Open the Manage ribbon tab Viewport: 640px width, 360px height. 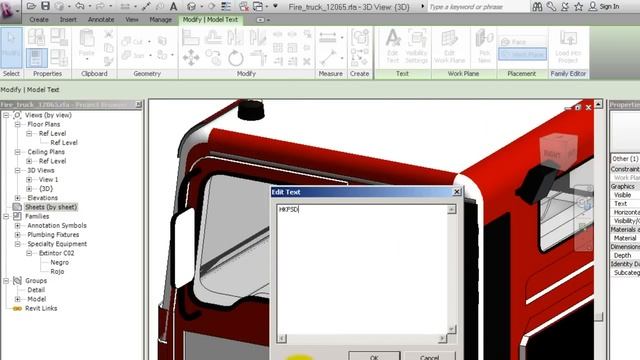[160, 20]
